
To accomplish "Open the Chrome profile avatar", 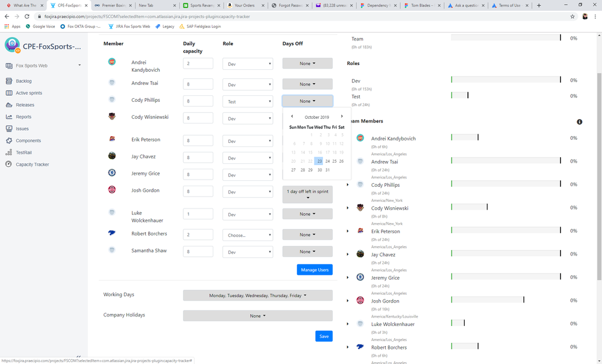I will tap(585, 16).
